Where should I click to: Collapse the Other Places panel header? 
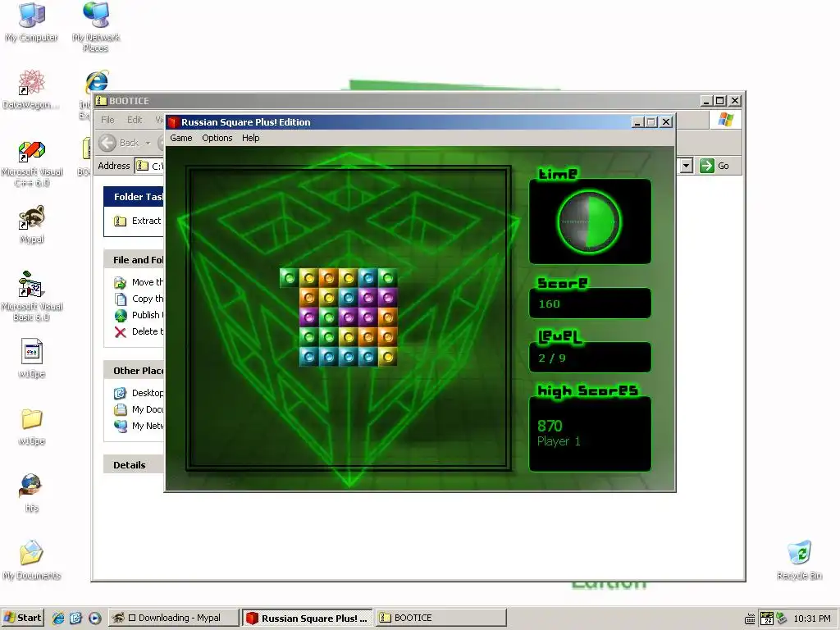coord(134,371)
